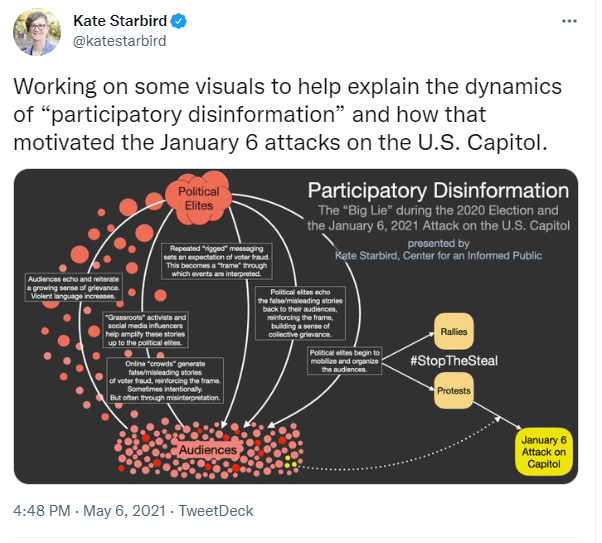This screenshot has height=543, width=602.
Task: Click the @katestarbird handle
Action: 120,41
